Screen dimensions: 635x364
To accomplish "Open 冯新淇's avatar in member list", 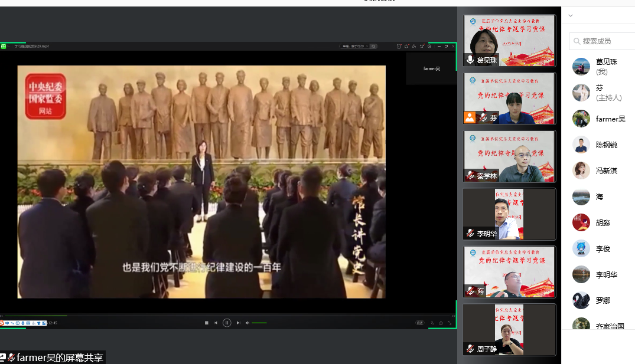I will pos(581,170).
